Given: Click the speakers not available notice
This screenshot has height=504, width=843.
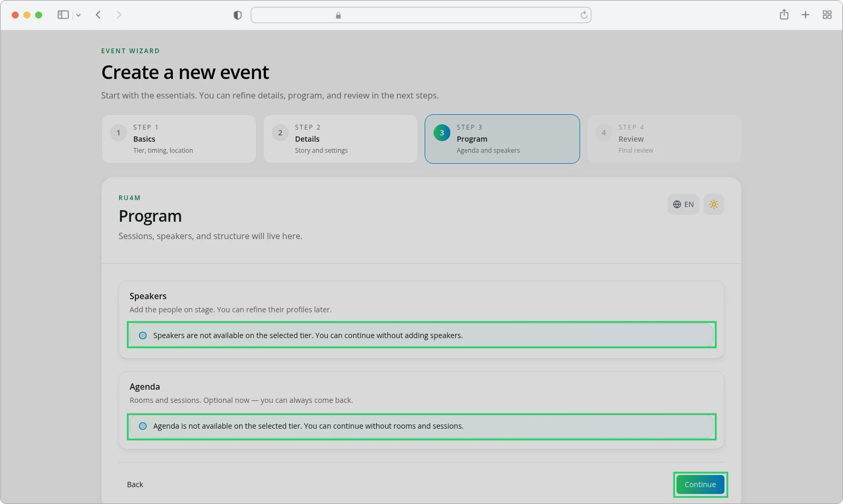Looking at the screenshot, I should (421, 335).
